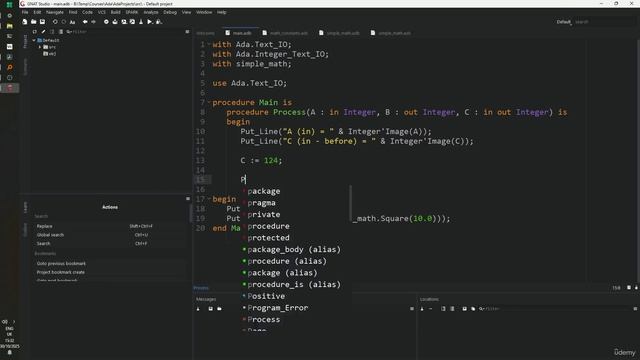Viewport: 640px width, 360px height.
Task: Run Project bookmark create action
Action: (x=109, y=272)
